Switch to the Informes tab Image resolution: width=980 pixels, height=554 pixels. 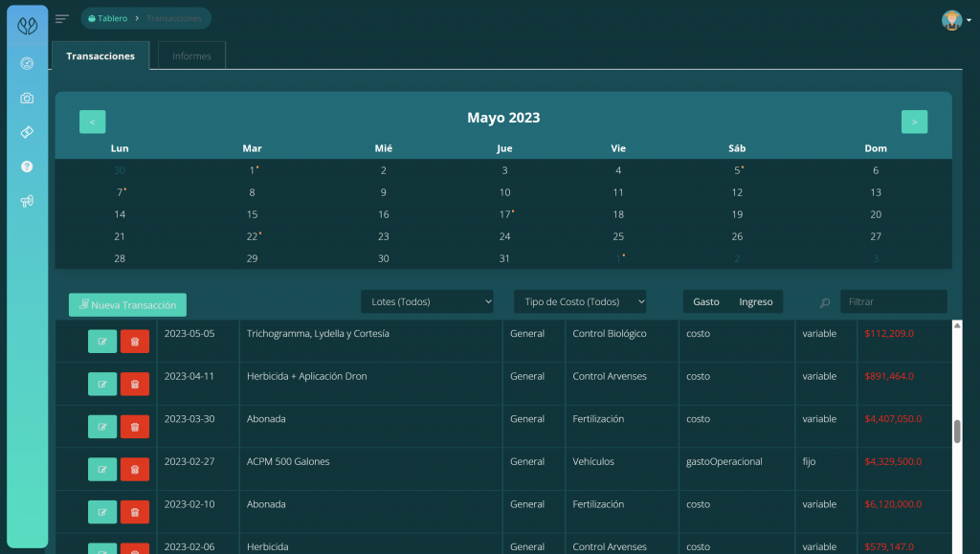click(x=190, y=55)
